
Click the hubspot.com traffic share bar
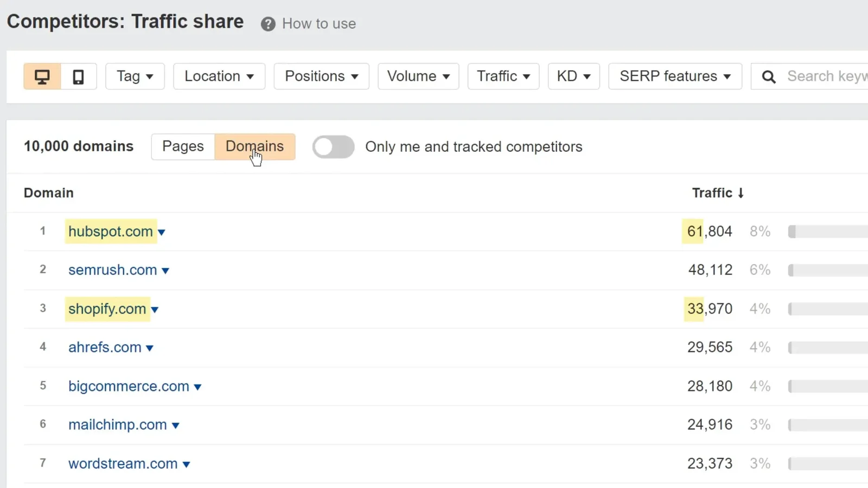[x=827, y=232]
